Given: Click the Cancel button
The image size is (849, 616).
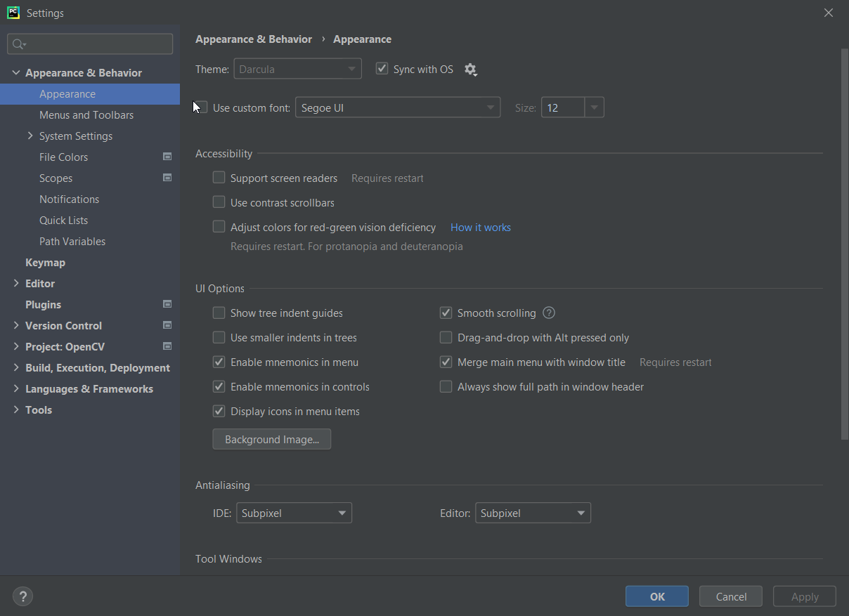Looking at the screenshot, I should tap(731, 596).
